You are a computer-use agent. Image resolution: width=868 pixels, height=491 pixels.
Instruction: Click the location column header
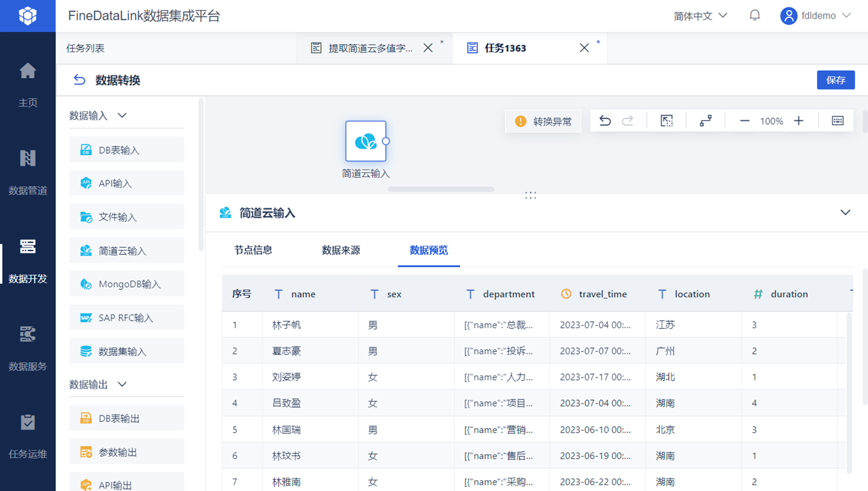tap(692, 294)
